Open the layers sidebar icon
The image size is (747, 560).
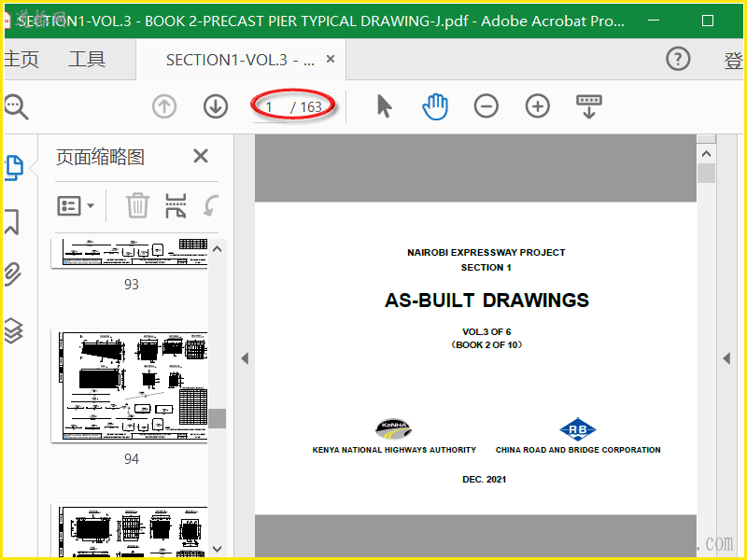13,331
